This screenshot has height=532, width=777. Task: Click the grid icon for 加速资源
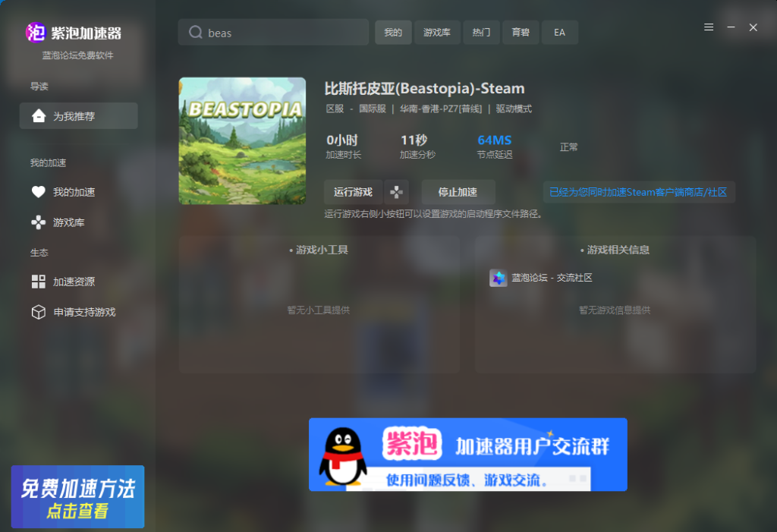pyautogui.click(x=39, y=282)
